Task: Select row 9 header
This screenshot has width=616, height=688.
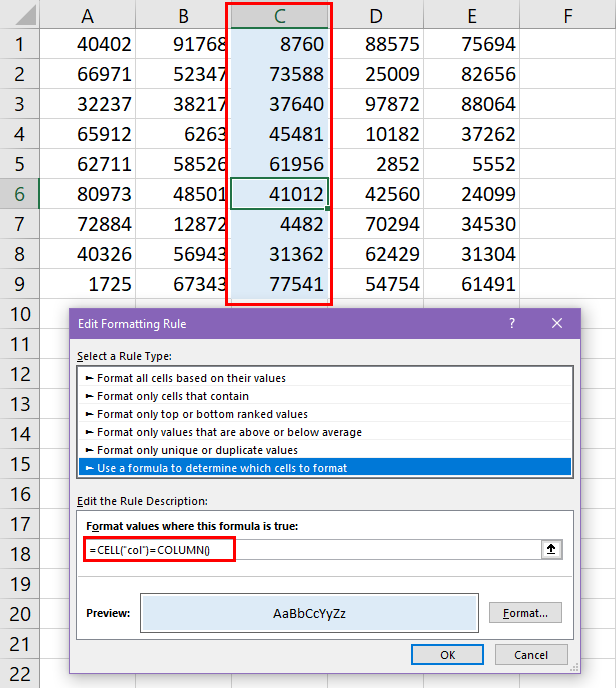Action: pyautogui.click(x=19, y=284)
